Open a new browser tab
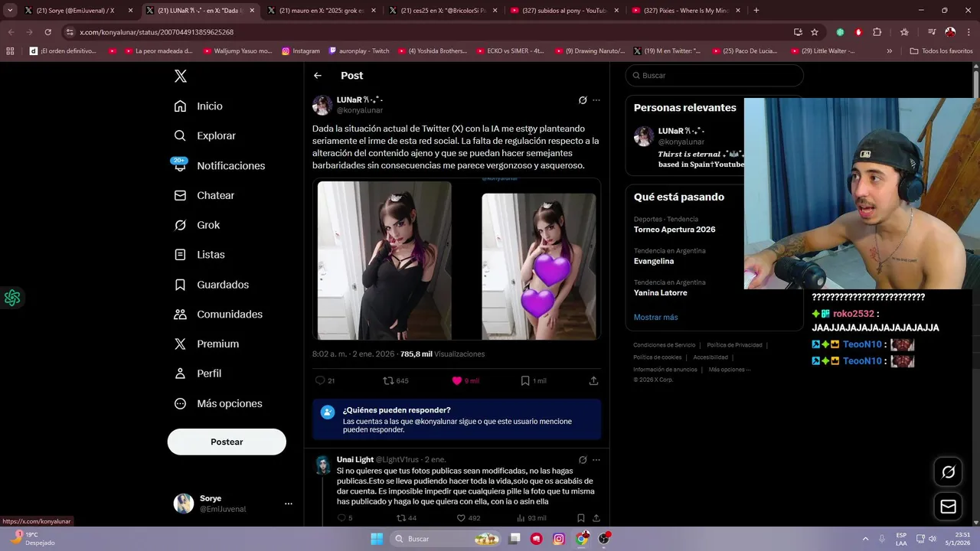Screen dimensions: 980x551 [756, 11]
